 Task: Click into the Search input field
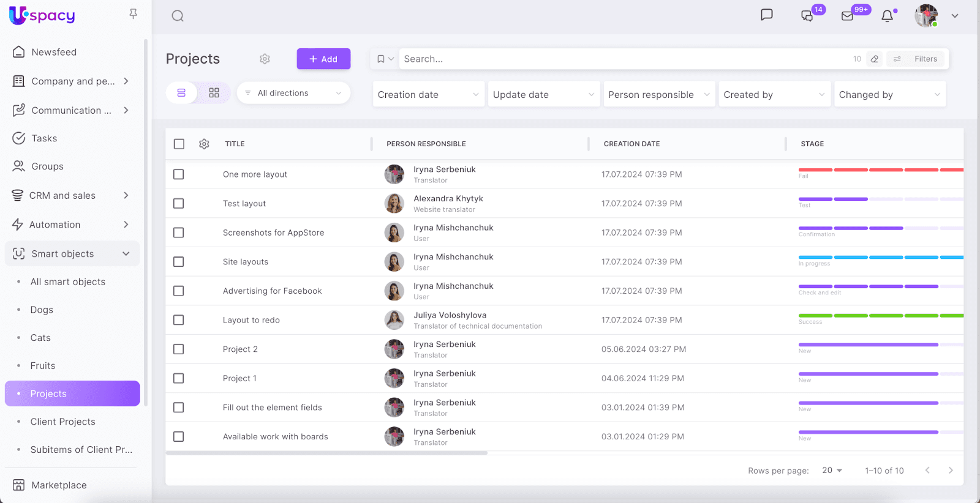[x=619, y=59]
